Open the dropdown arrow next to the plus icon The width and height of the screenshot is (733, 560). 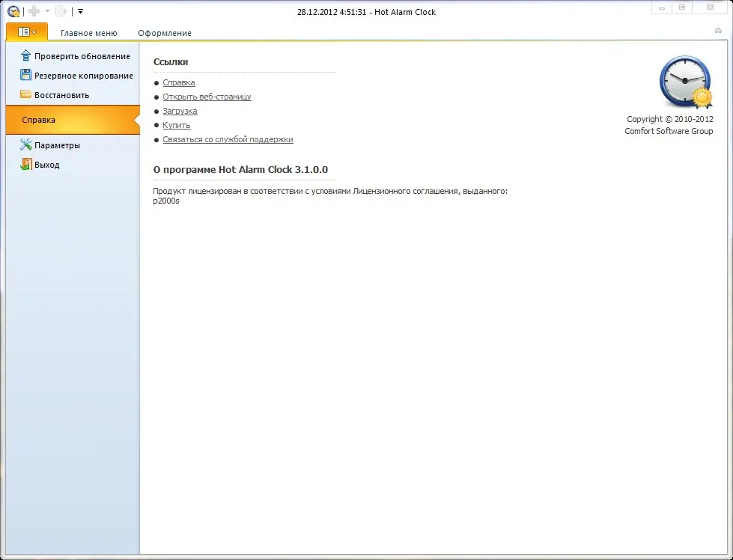tap(47, 11)
